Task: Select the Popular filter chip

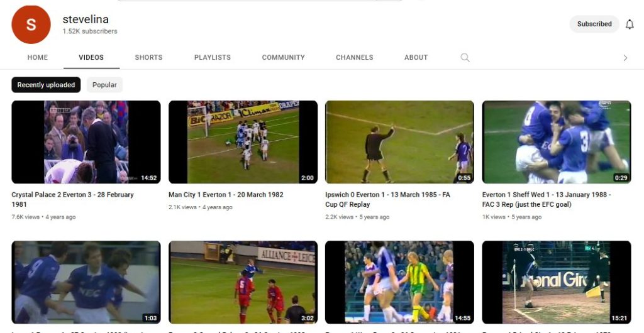Action: pyautogui.click(x=104, y=85)
